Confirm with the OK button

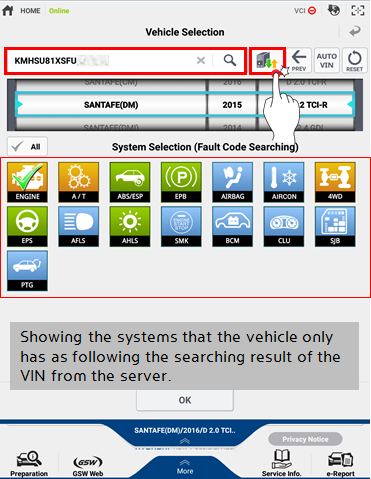coord(185,400)
